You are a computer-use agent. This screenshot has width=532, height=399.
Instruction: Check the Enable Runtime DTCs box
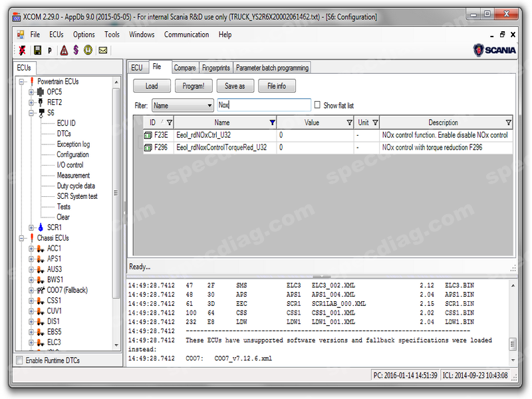point(19,360)
